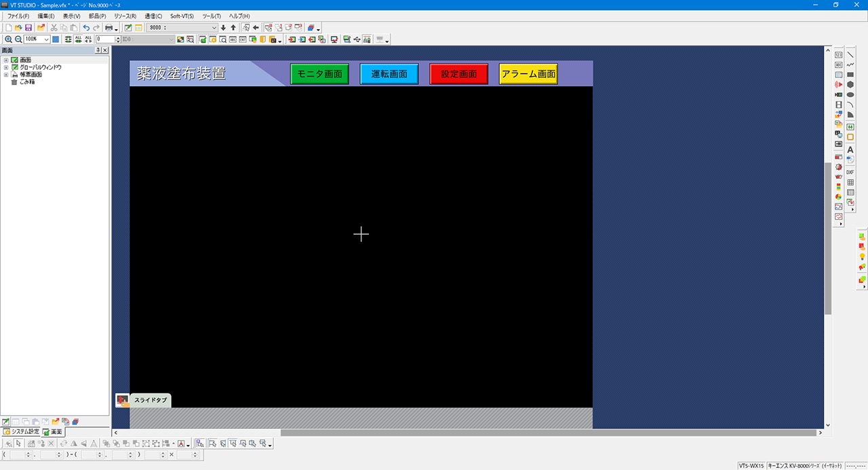This screenshot has height=470, width=868.
Task: Expand the 画面 tree node
Action: [x=6, y=60]
